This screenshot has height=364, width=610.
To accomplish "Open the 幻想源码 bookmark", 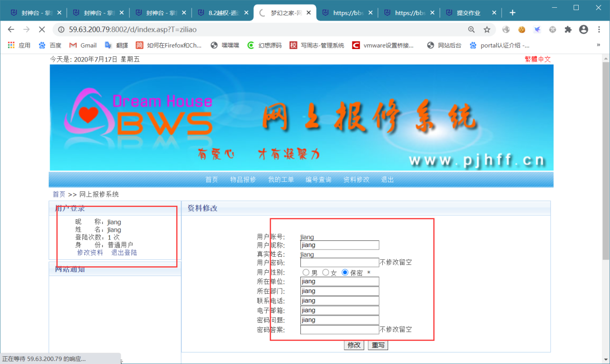I will [264, 45].
